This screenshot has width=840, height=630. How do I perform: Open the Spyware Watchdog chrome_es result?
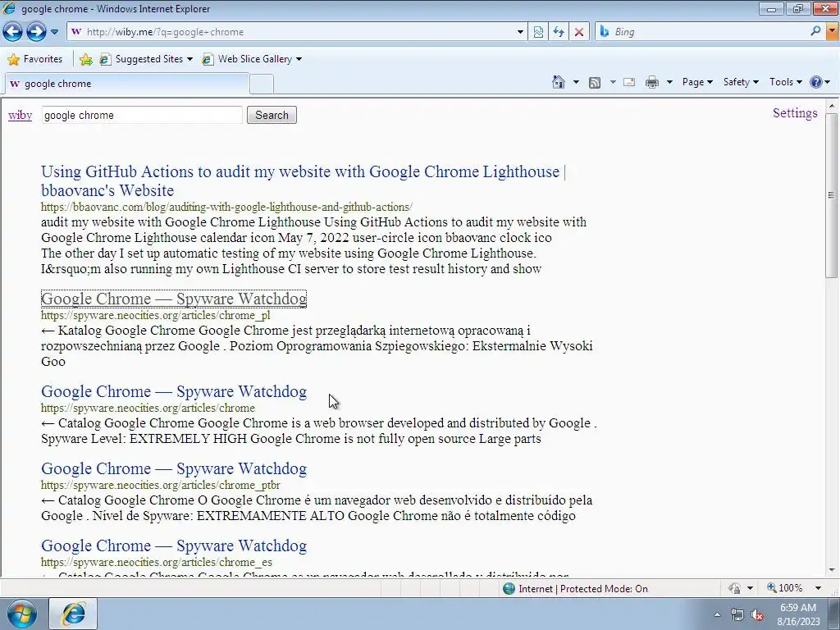[174, 546]
